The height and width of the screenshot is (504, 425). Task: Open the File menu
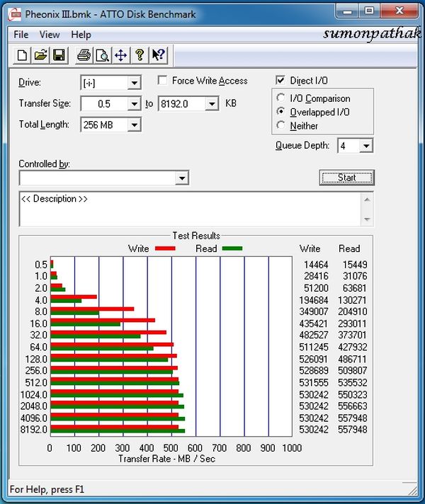point(21,35)
